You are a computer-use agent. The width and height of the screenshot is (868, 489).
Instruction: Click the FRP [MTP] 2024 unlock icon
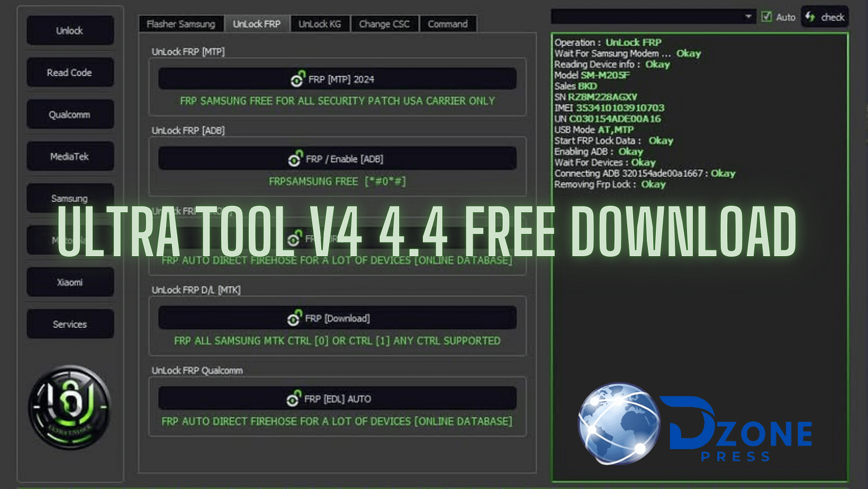[298, 79]
